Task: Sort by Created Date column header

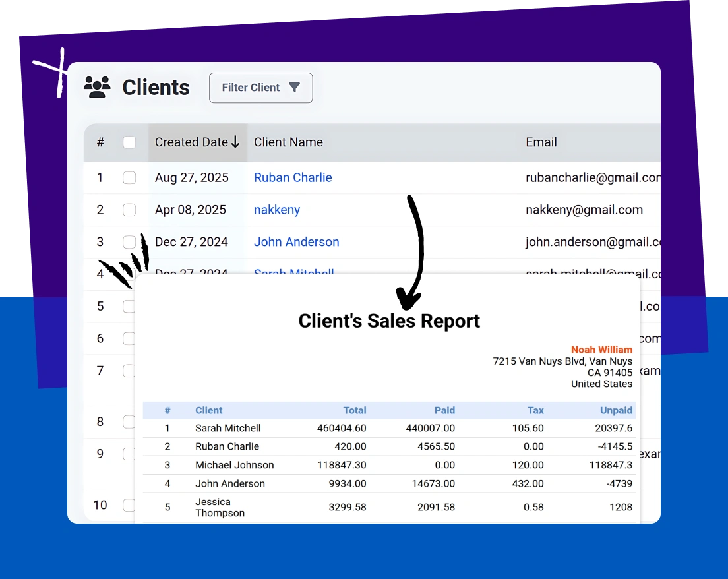Action: pyautogui.click(x=191, y=142)
